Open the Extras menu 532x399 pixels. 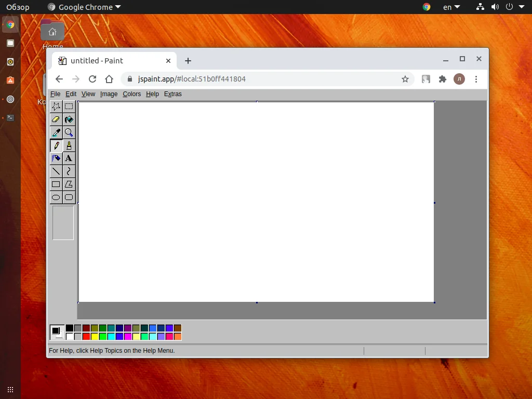click(172, 94)
